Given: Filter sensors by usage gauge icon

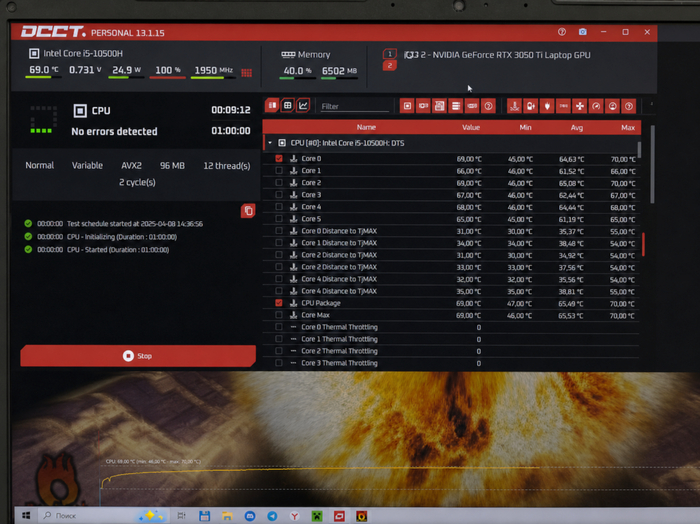Looking at the screenshot, I should pyautogui.click(x=596, y=106).
